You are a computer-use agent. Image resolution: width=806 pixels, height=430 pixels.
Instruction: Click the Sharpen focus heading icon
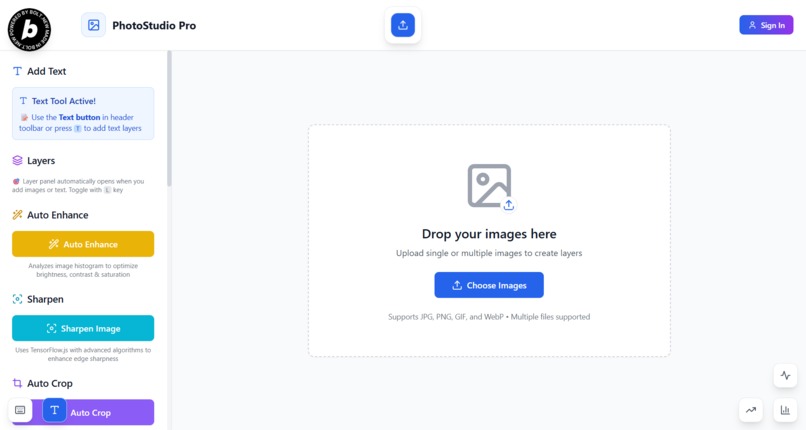coord(17,299)
